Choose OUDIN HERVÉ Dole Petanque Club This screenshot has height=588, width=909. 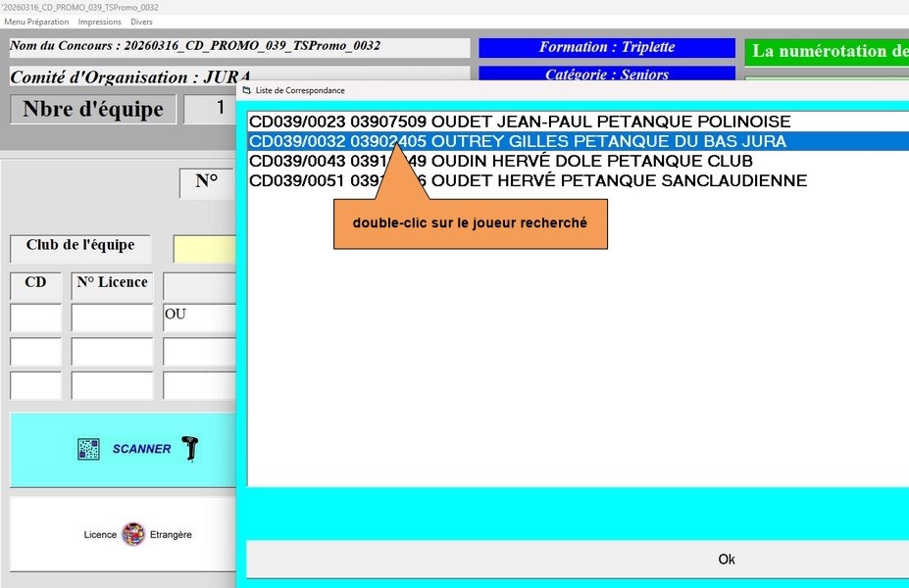500,161
